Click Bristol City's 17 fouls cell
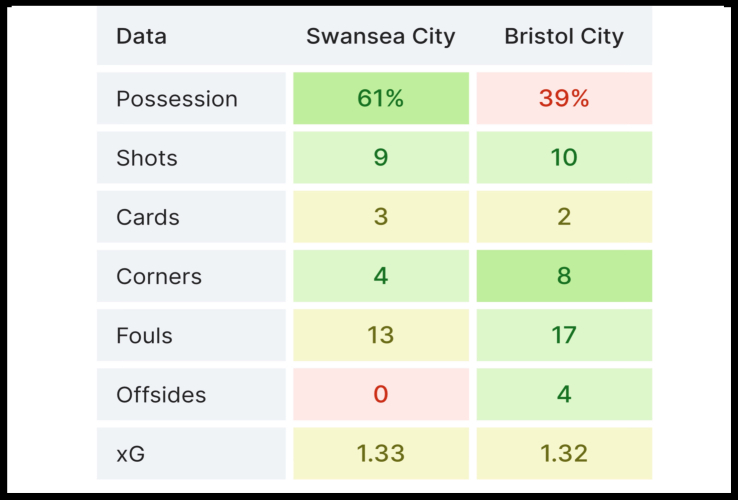The image size is (738, 500). pyautogui.click(x=564, y=335)
